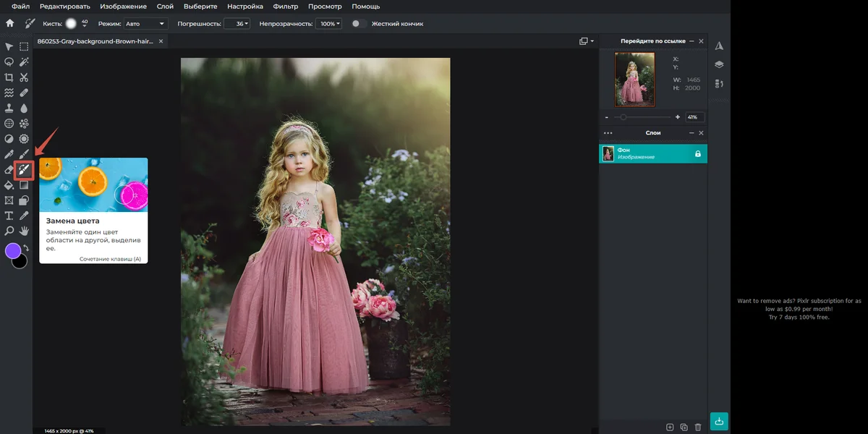Expand the Непрозрачность 100% dropdown

(x=329, y=24)
